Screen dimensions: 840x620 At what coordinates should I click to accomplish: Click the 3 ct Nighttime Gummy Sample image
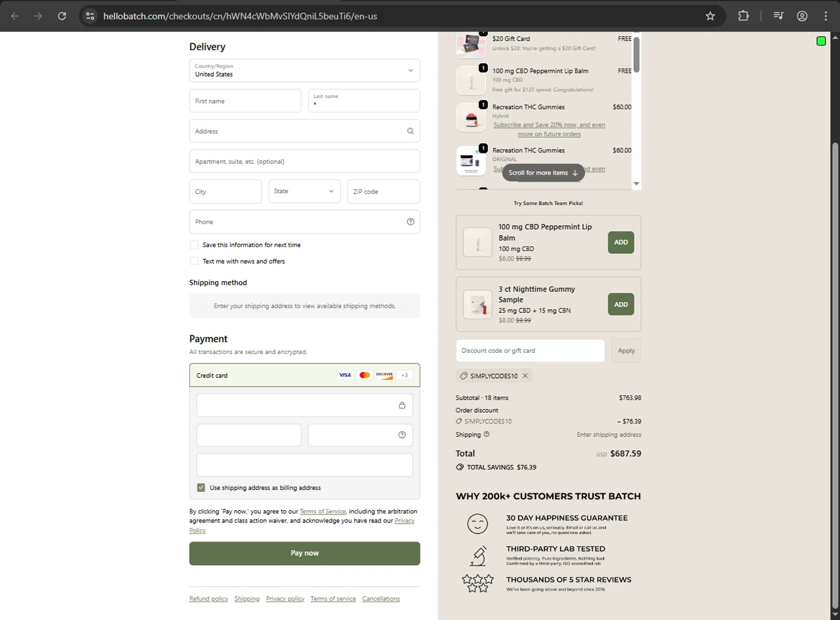pyautogui.click(x=478, y=304)
